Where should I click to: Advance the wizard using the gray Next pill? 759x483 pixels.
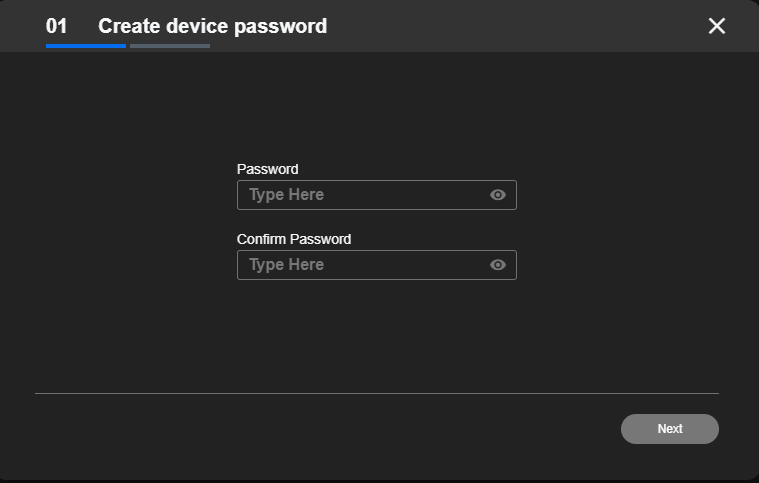[670, 429]
